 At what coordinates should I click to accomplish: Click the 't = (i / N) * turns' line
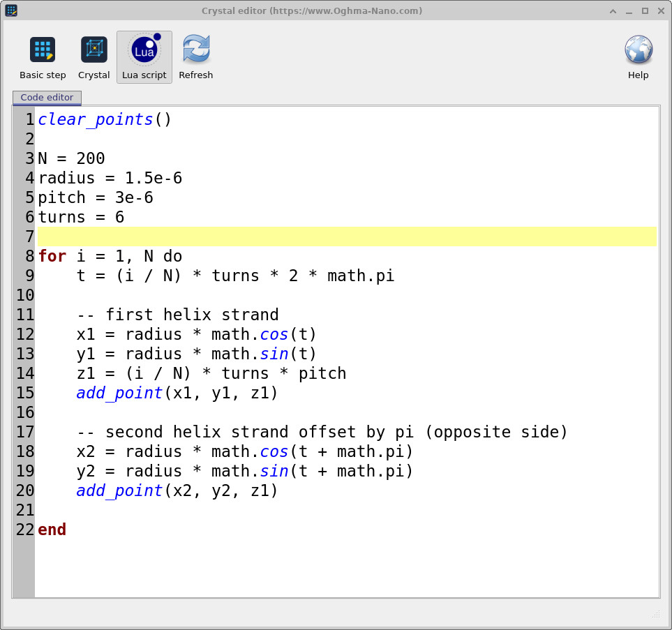(x=235, y=276)
